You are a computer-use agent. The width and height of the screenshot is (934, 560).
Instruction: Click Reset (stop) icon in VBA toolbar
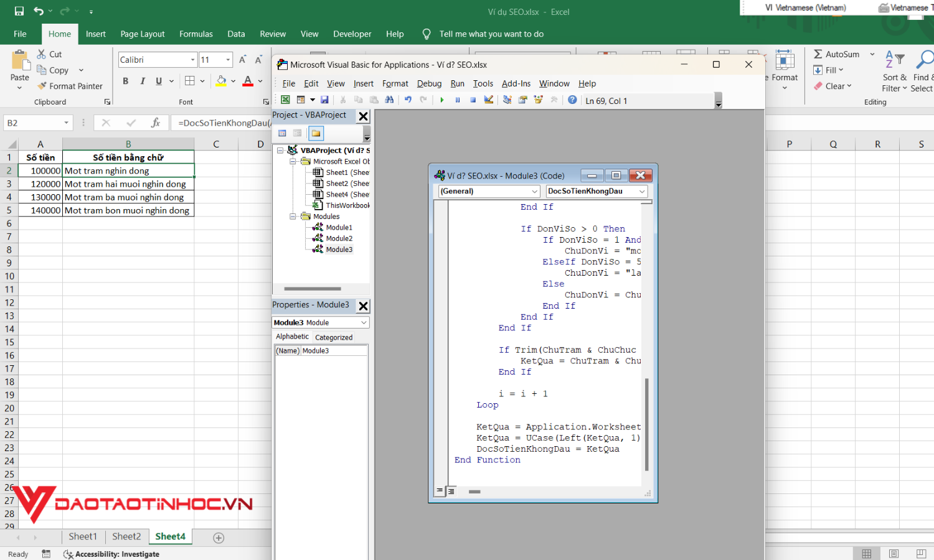coord(473,100)
